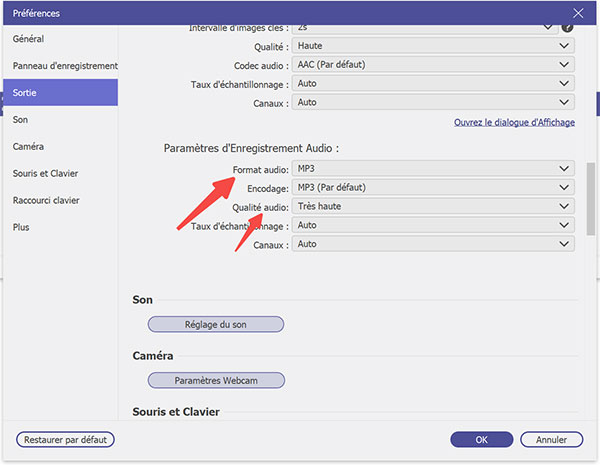Open the Codec audio AAC dropdown
This screenshot has width=600, height=465.
coord(434,65)
